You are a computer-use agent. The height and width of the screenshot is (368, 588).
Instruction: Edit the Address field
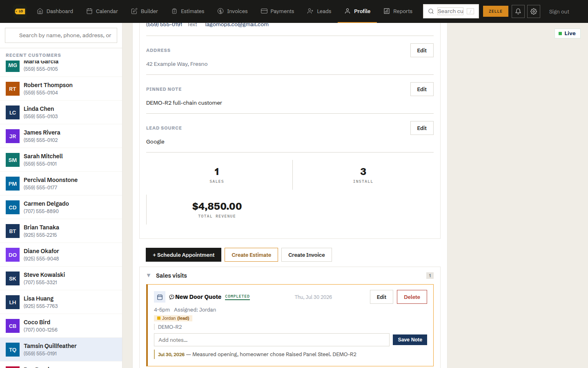point(422,50)
